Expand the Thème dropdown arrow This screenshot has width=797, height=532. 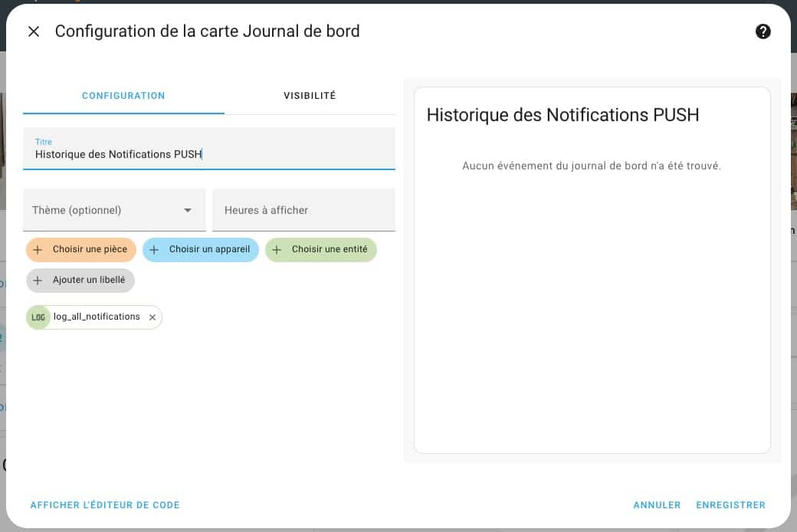188,210
